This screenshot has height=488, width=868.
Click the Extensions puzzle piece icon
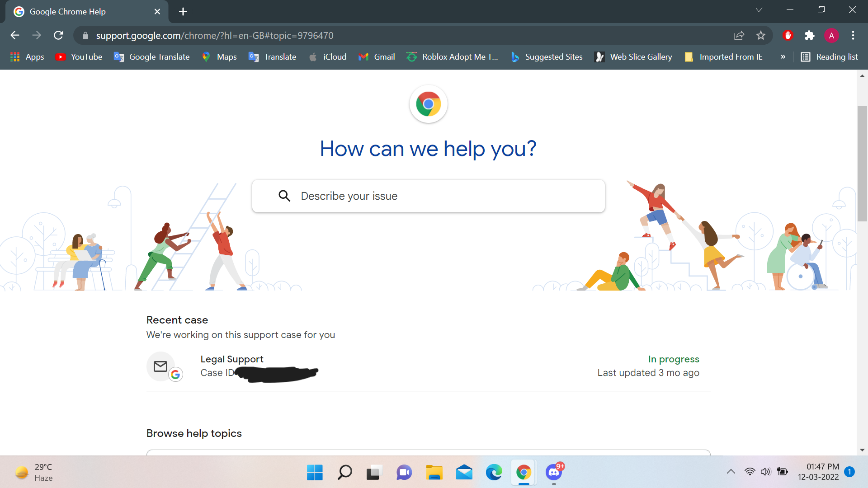pyautogui.click(x=810, y=35)
